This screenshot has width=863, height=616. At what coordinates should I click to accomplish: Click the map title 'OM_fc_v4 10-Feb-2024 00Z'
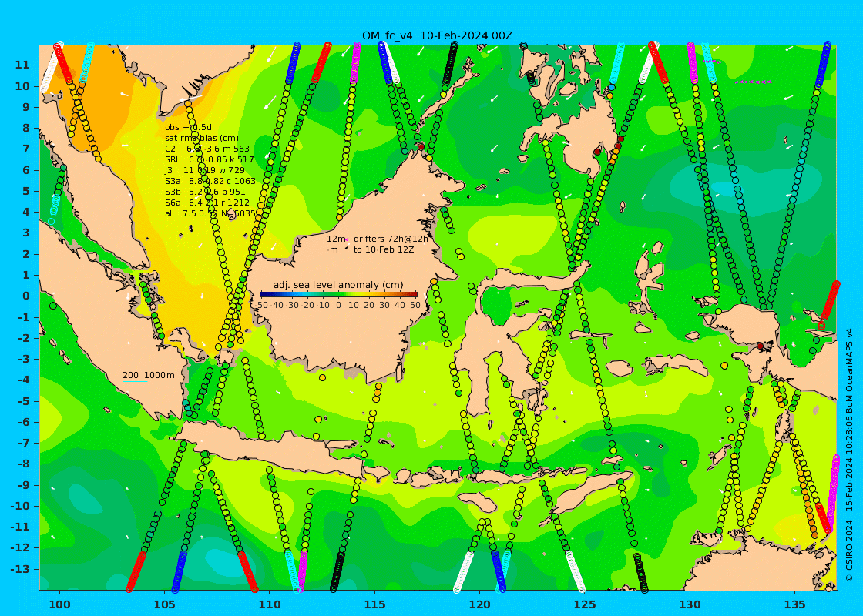point(437,35)
